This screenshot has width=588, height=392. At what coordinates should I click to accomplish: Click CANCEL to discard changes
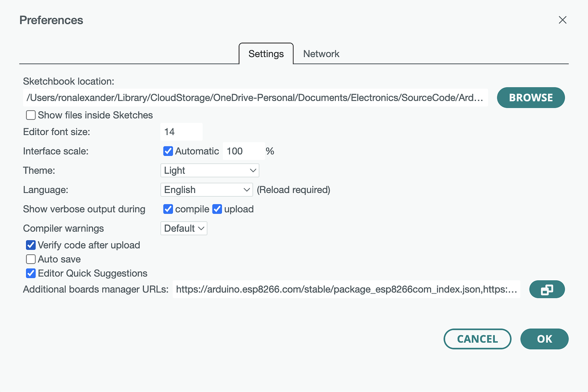point(477,339)
